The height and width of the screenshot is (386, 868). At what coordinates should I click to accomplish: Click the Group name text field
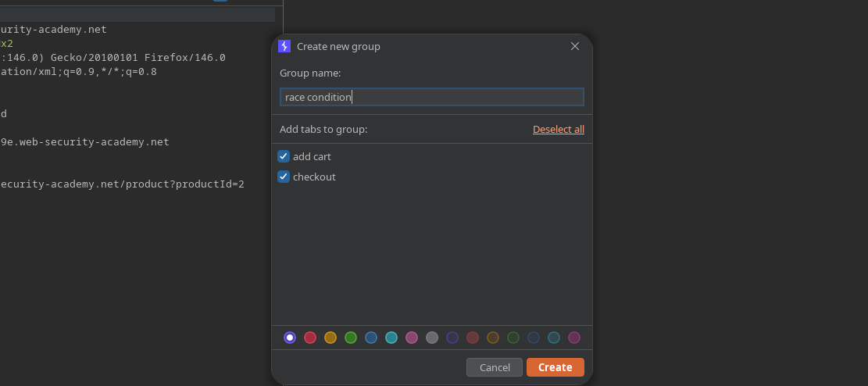(x=431, y=97)
